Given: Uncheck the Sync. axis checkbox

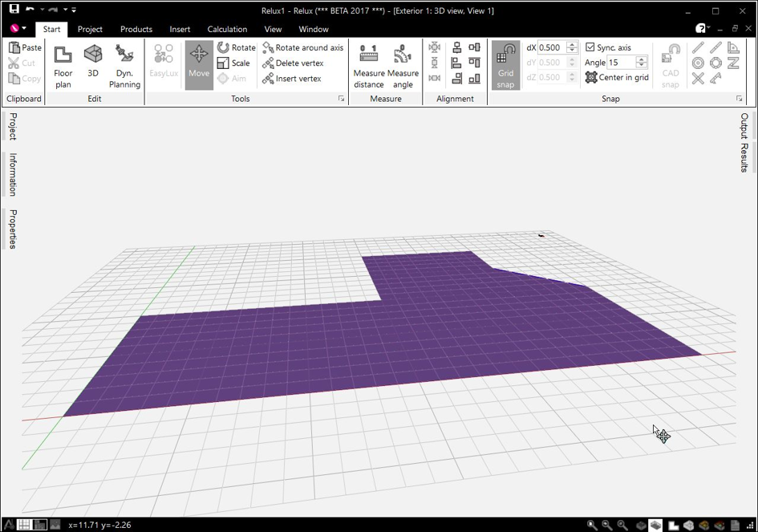Looking at the screenshot, I should pyautogui.click(x=590, y=47).
